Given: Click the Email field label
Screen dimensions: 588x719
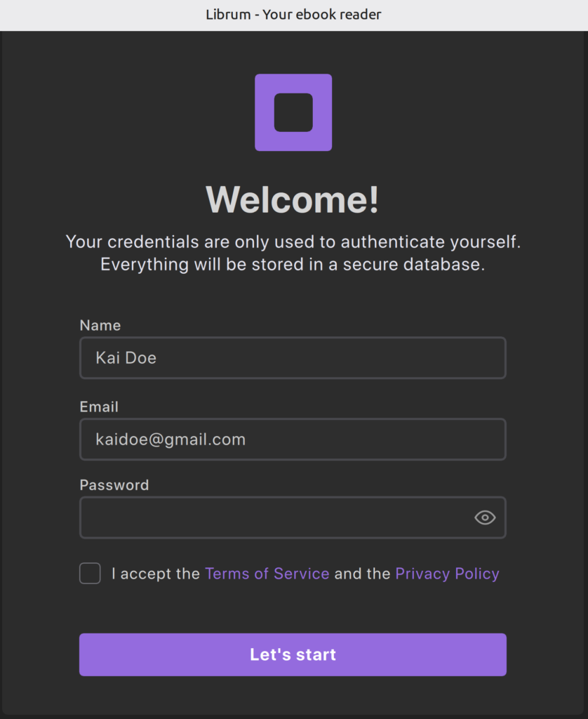Looking at the screenshot, I should pos(99,407).
